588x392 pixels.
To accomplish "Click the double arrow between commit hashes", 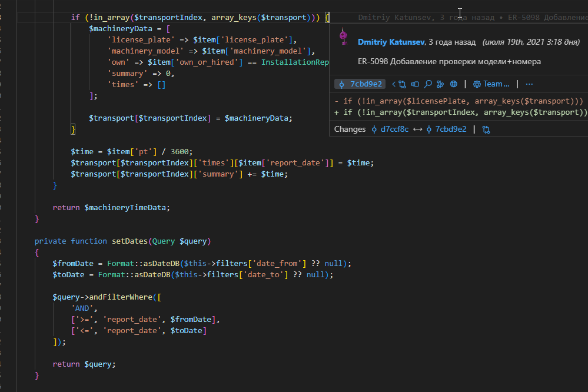I will (417, 129).
